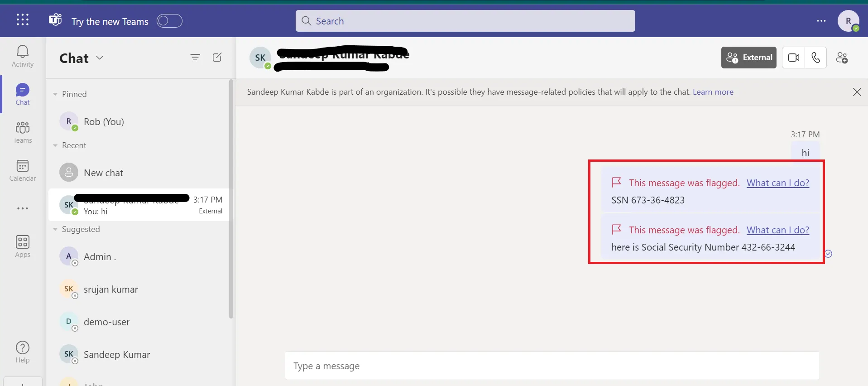Viewport: 868px width, 386px height.
Task: Open the chat filter icon
Action: tap(195, 57)
